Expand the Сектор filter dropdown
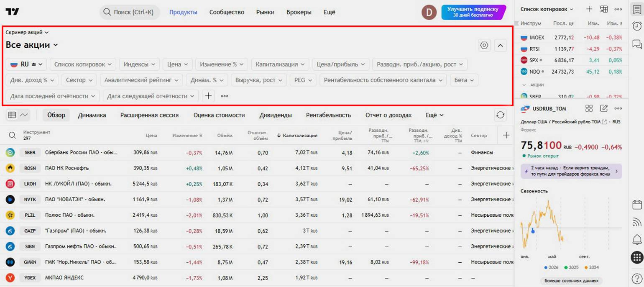Image resolution: width=644 pixels, height=287 pixels. (79, 80)
